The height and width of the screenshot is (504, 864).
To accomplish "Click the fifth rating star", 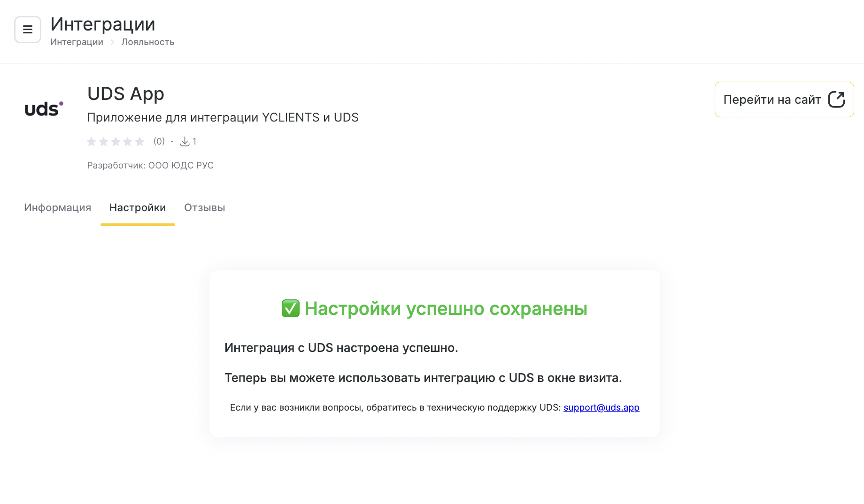I will pos(140,142).
